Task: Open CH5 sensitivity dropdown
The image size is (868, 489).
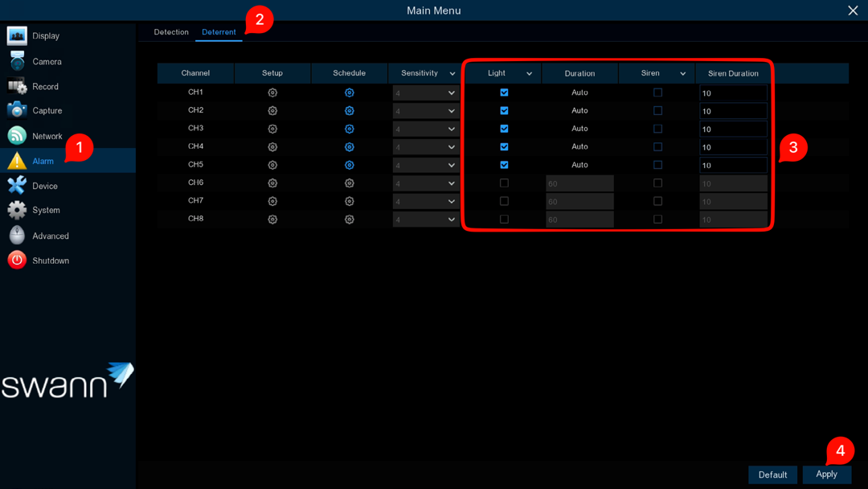Action: 426,165
